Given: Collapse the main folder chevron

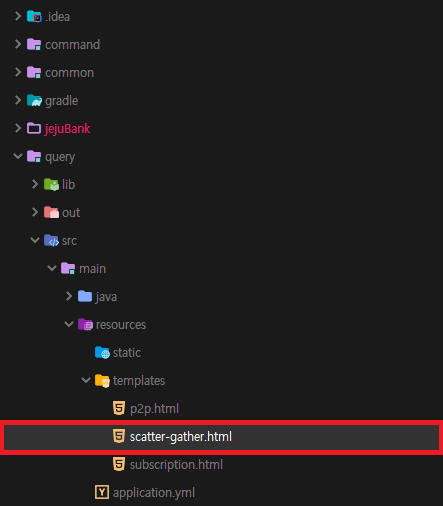Looking at the screenshot, I should (52, 268).
